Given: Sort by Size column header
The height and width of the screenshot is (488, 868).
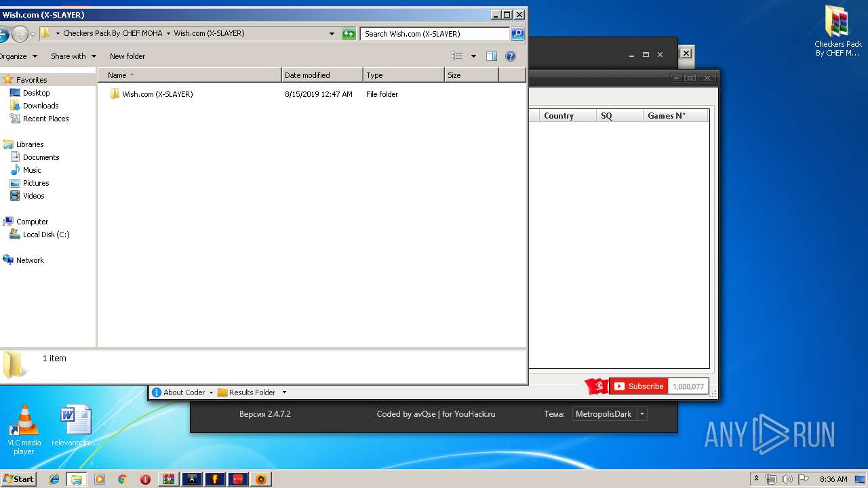Looking at the screenshot, I should pyautogui.click(x=471, y=75).
